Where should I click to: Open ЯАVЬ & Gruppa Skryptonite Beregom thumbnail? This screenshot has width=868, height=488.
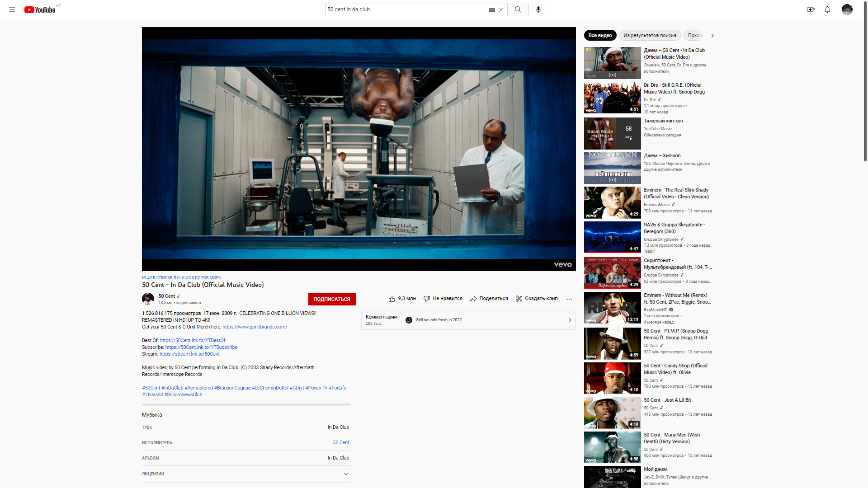[612, 237]
